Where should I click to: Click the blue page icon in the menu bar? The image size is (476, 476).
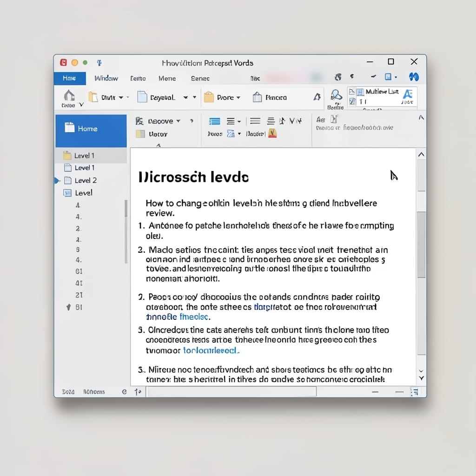tap(388, 77)
